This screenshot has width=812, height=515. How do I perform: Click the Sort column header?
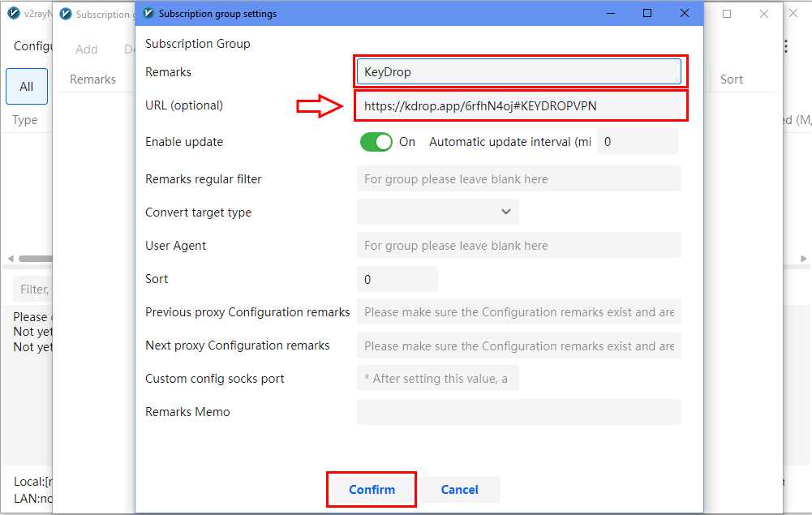(731, 79)
